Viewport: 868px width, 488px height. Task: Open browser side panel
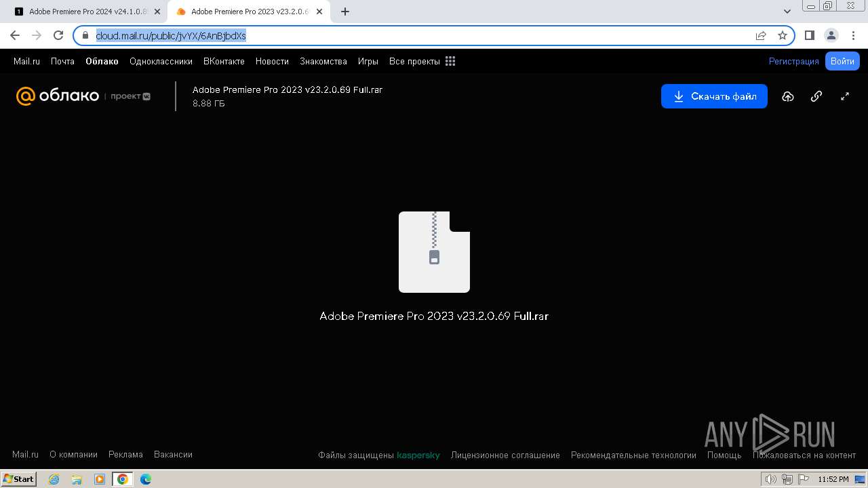(x=810, y=35)
